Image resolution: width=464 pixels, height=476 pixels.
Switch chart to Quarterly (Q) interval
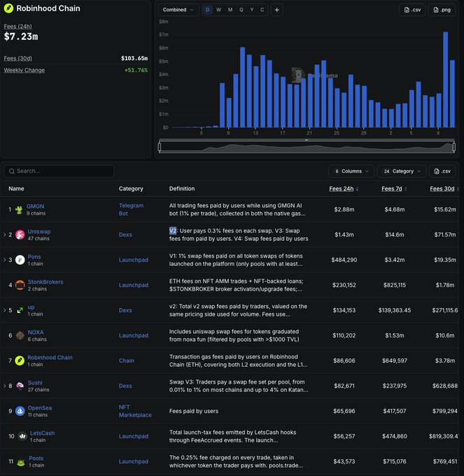point(241,10)
